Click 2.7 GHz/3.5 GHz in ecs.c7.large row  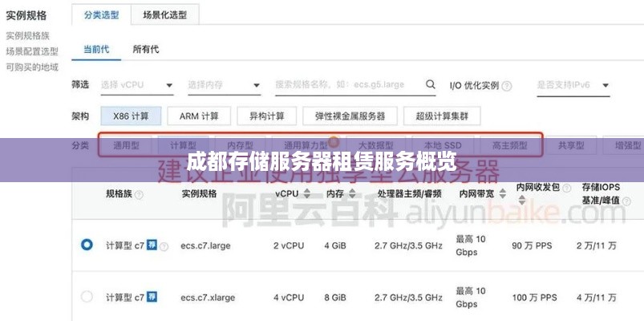408,246
